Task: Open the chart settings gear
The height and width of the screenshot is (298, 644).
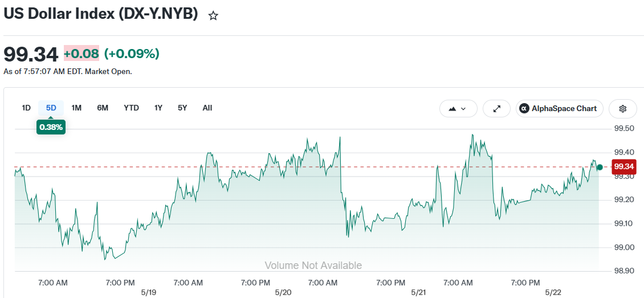Action: (623, 109)
